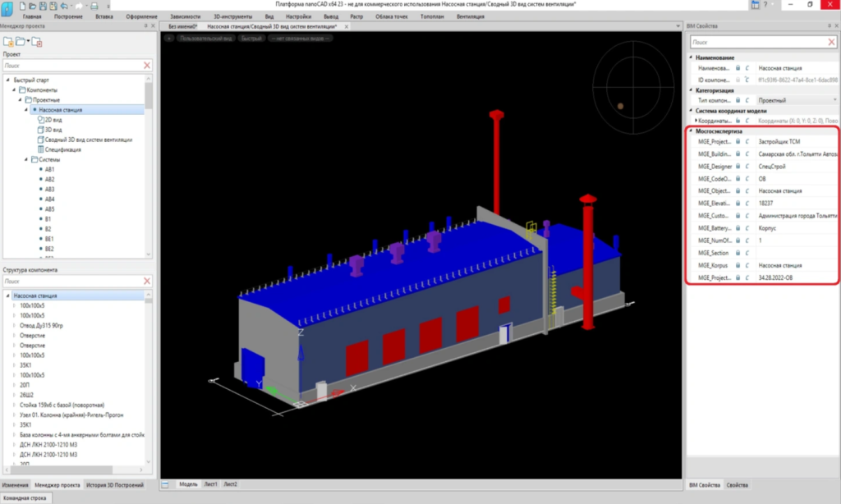Open the Спецификация table icon in project tree
841x504 pixels.
click(39, 149)
